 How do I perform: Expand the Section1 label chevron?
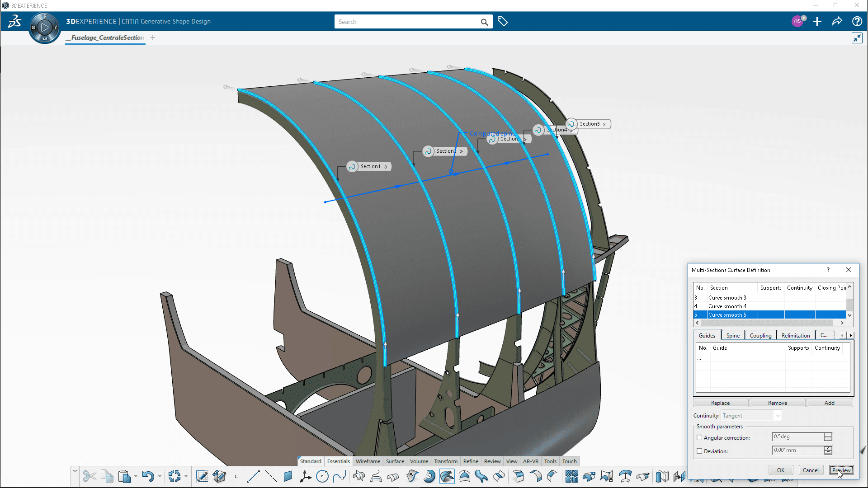386,167
